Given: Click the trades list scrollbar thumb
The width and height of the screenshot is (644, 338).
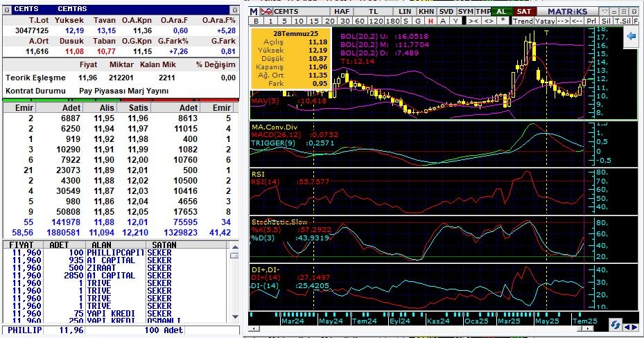Looking at the screenshot, I should tap(234, 255).
